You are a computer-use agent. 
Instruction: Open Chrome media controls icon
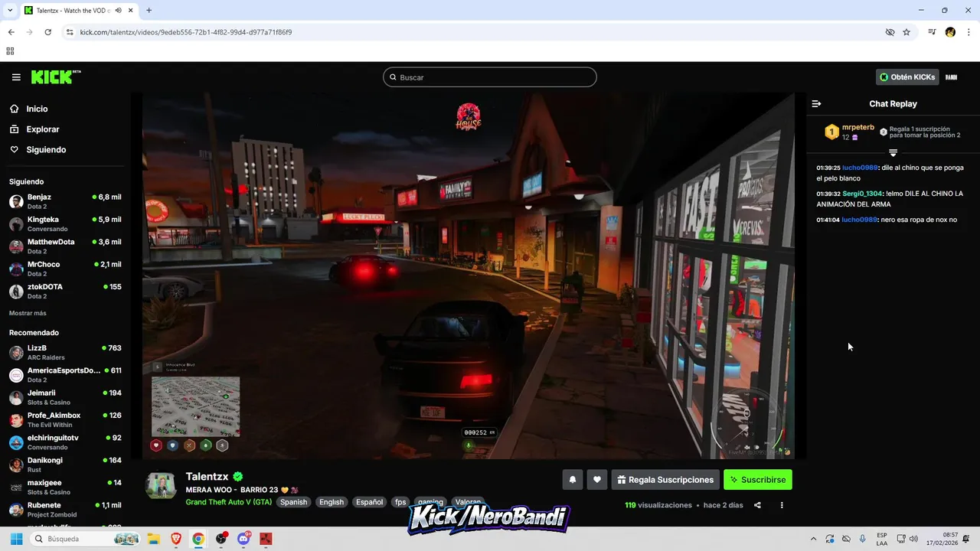coord(932,32)
